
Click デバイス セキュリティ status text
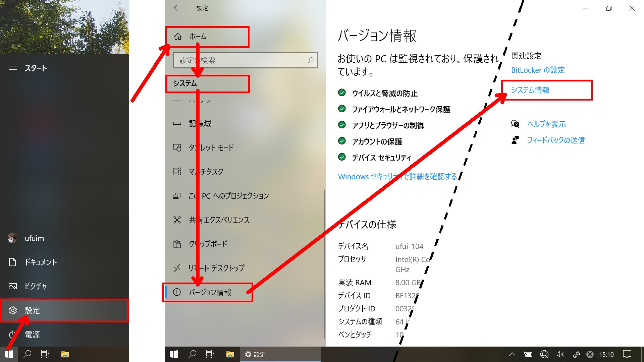coord(382,158)
